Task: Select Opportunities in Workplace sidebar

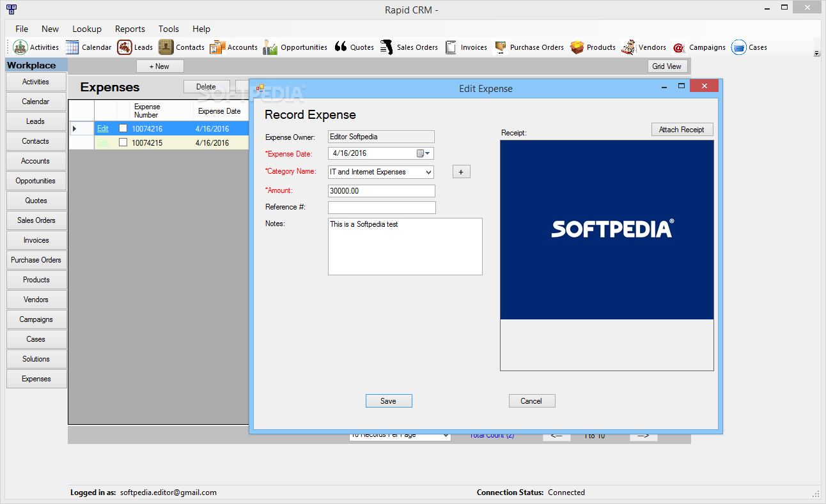Action: [x=36, y=181]
